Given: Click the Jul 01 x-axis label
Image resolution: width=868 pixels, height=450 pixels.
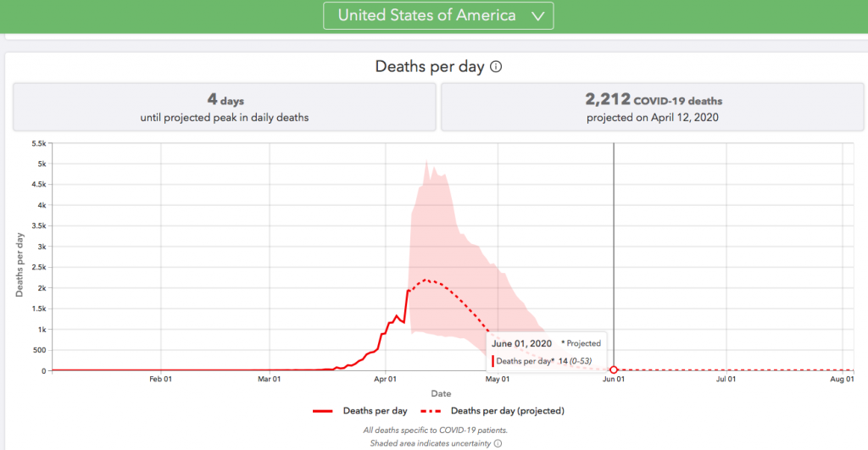Looking at the screenshot, I should pyautogui.click(x=726, y=381).
